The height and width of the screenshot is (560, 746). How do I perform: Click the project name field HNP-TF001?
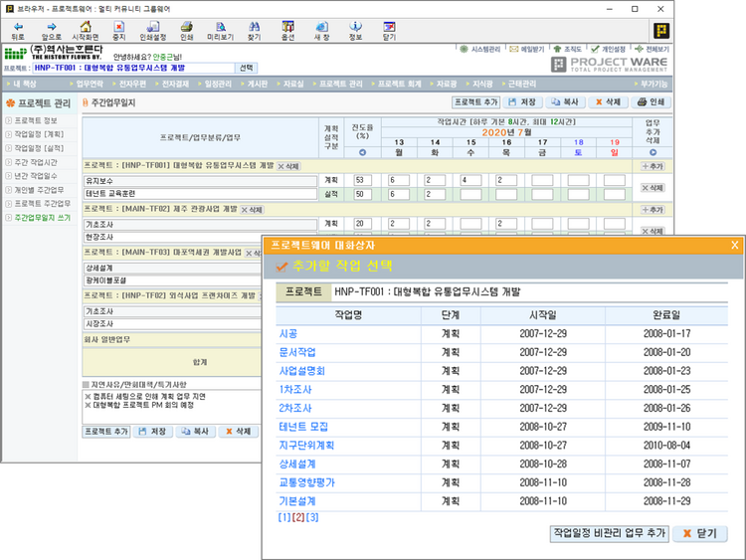(x=133, y=68)
